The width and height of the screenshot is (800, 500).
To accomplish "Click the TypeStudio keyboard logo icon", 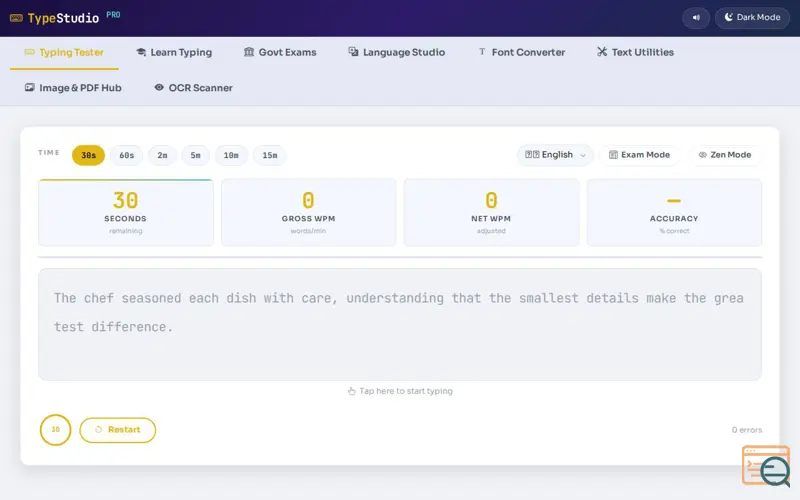I will click(x=16, y=18).
